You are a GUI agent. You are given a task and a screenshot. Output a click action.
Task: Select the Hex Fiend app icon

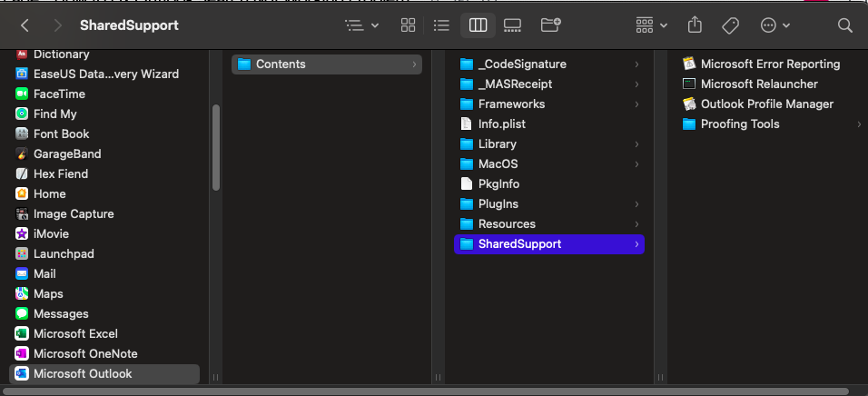point(22,173)
